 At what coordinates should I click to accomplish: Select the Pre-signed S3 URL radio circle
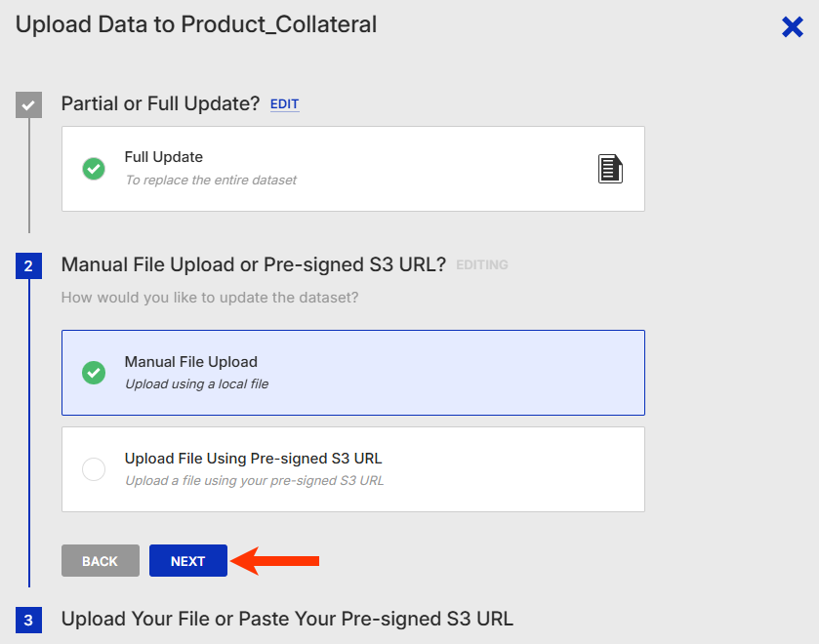[94, 469]
